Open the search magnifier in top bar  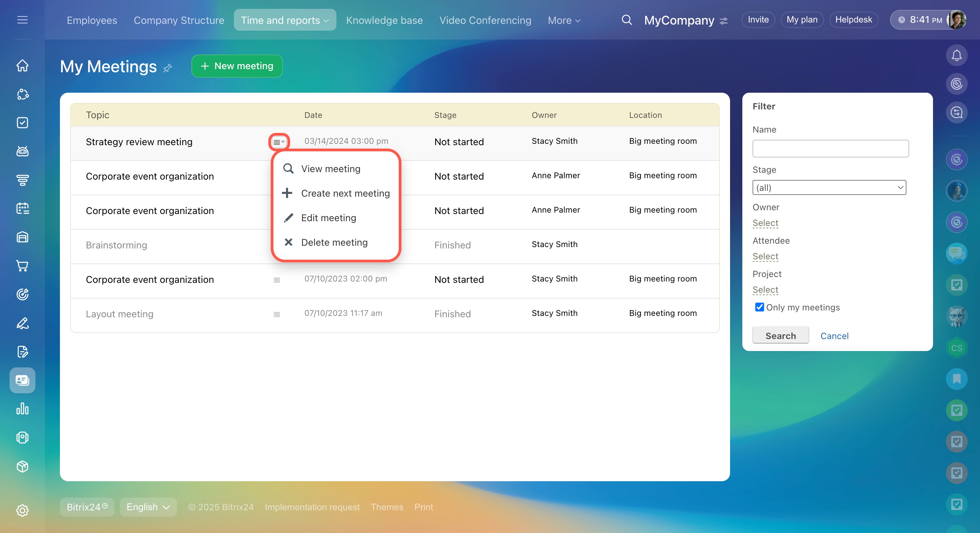[x=626, y=20]
